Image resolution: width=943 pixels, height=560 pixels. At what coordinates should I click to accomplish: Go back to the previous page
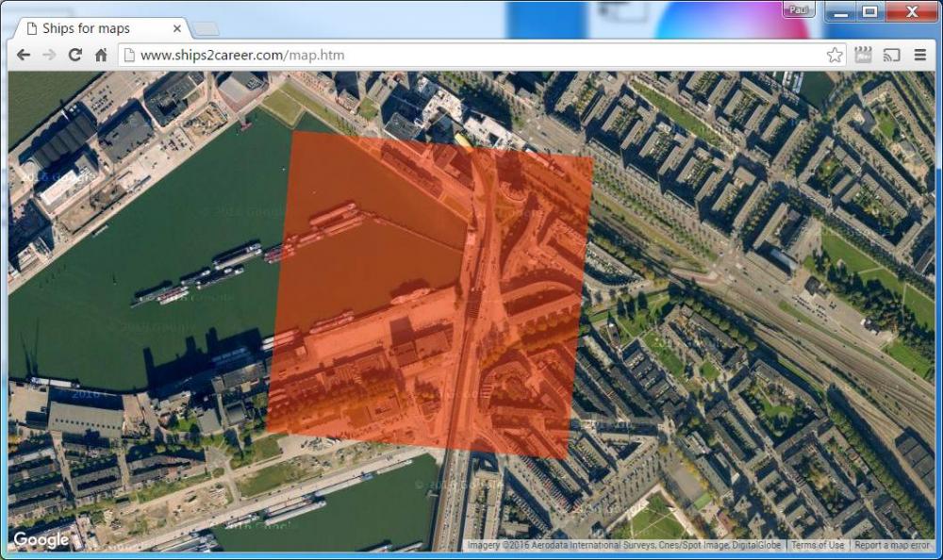point(24,55)
